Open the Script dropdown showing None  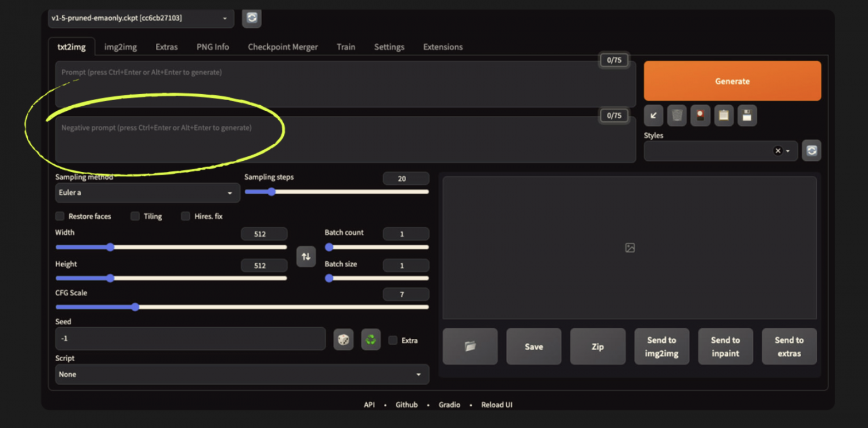pyautogui.click(x=241, y=374)
